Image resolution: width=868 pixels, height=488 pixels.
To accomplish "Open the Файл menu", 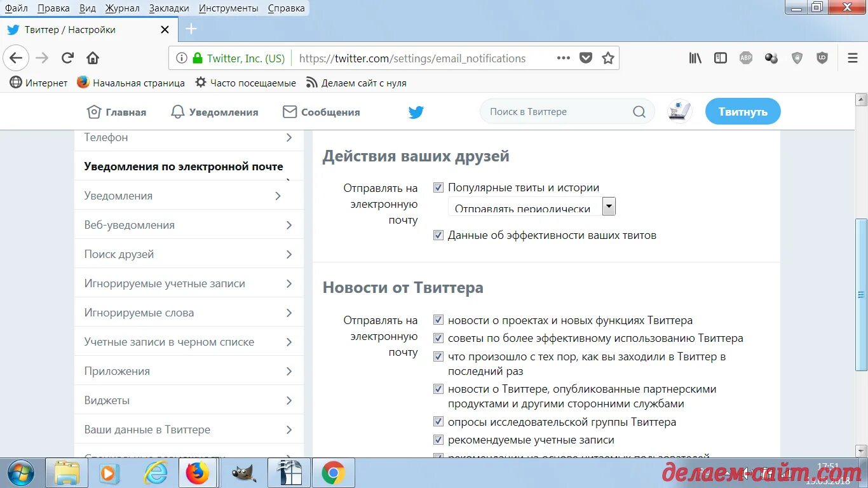I will tap(17, 8).
